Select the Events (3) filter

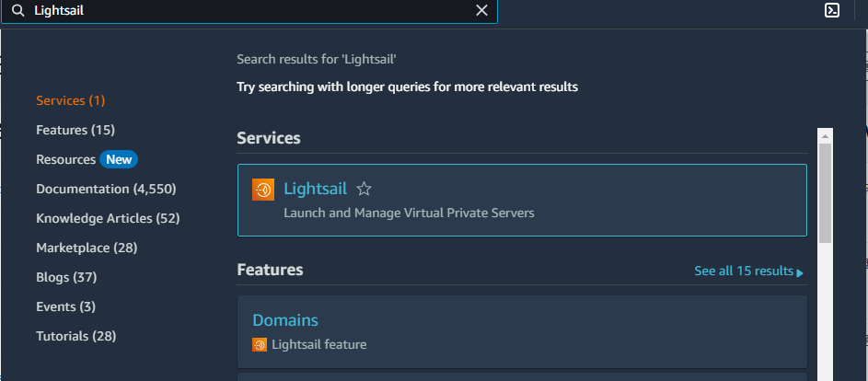click(66, 306)
